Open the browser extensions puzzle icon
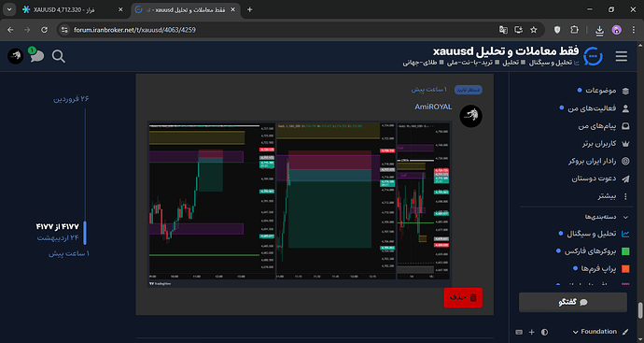This screenshot has width=644, height=343. 574,30
